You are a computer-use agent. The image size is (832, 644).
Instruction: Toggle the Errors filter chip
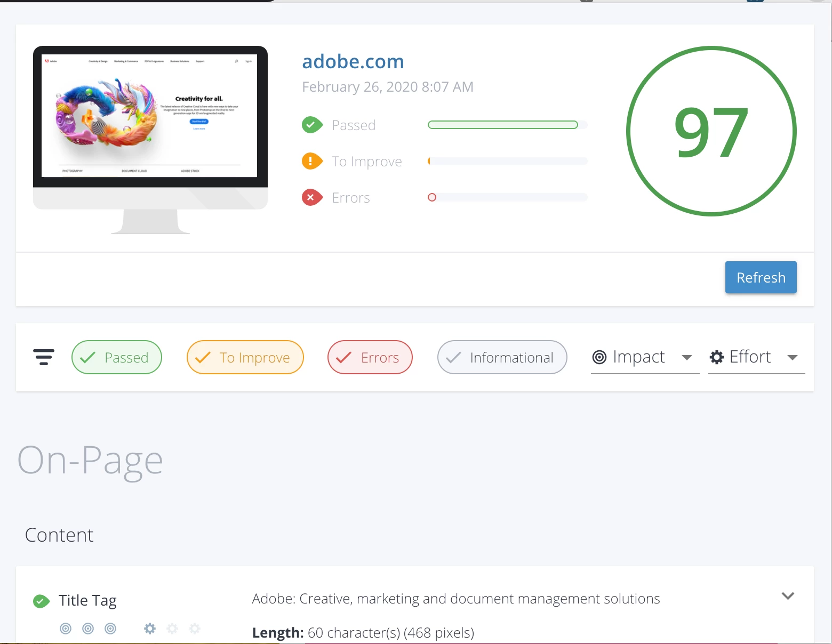(x=370, y=357)
